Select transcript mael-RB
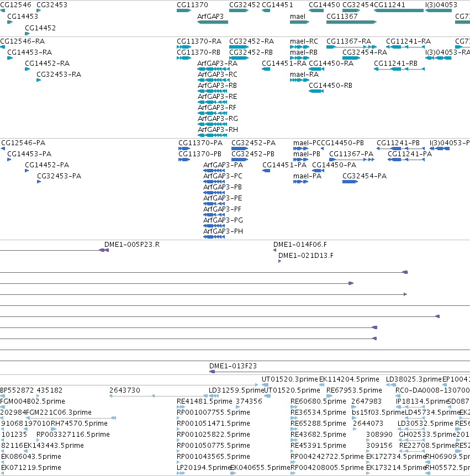This screenshot has width=470, height=476. 304,52
